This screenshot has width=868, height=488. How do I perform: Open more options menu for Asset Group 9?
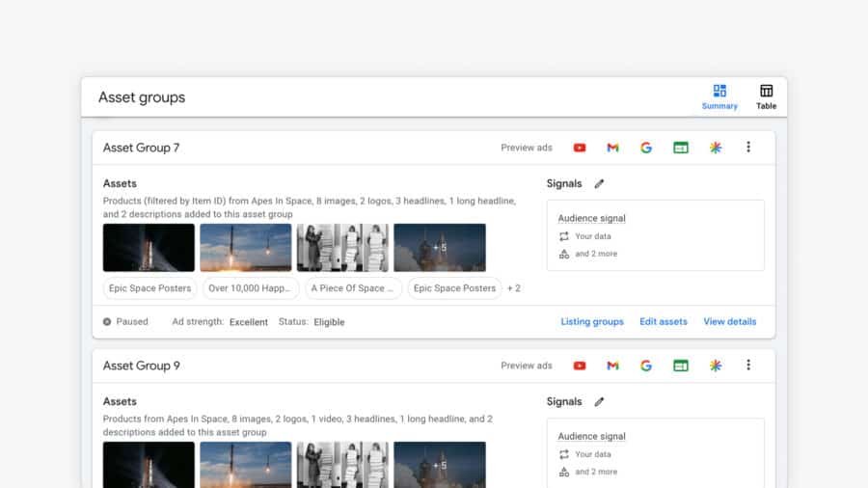click(x=748, y=366)
